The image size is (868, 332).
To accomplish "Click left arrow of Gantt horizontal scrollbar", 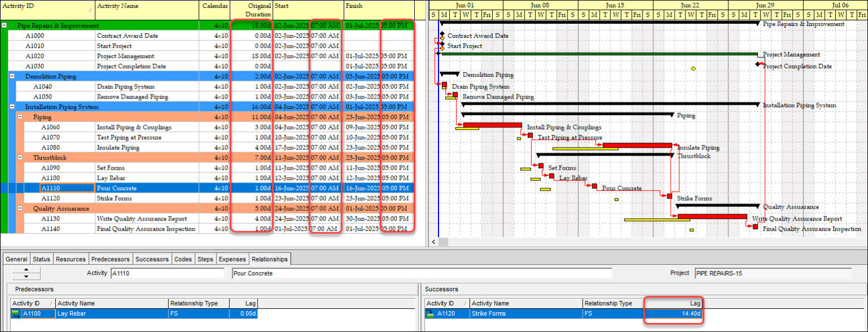I will [x=433, y=242].
